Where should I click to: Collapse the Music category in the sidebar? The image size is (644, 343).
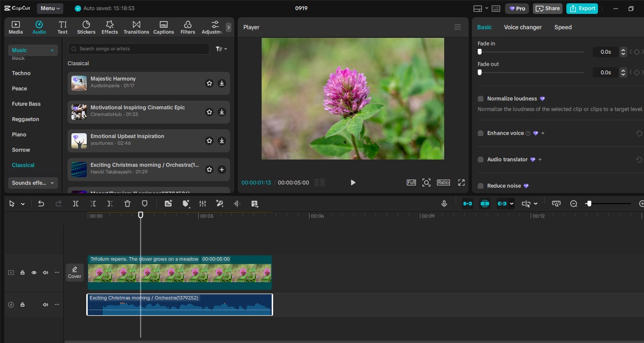click(52, 50)
